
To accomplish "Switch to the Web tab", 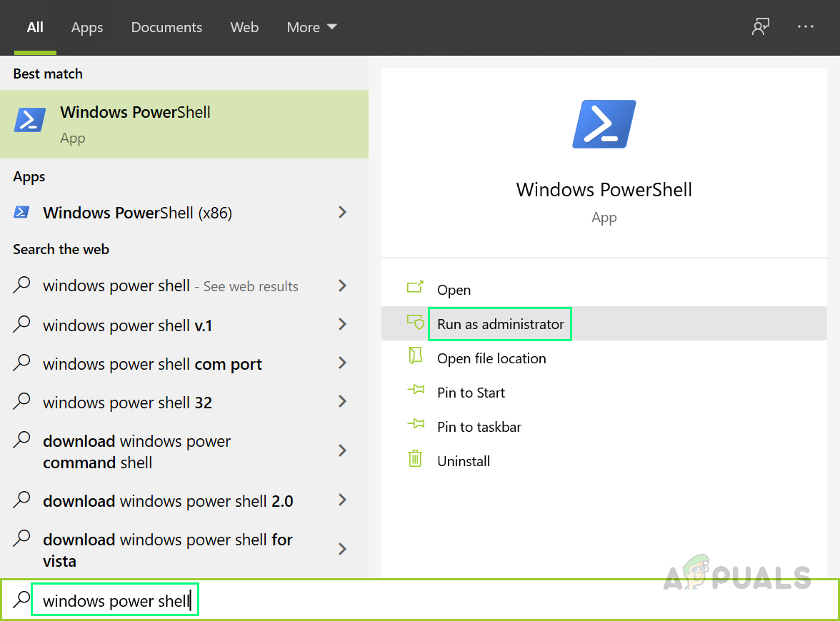I will click(x=244, y=27).
